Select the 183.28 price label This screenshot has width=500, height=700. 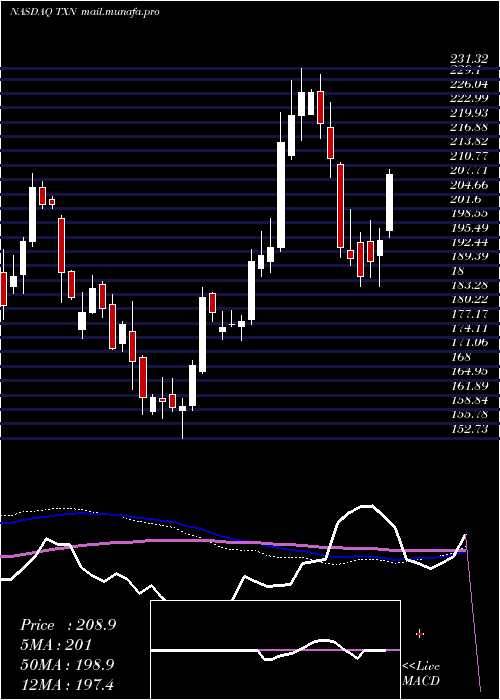point(469,285)
